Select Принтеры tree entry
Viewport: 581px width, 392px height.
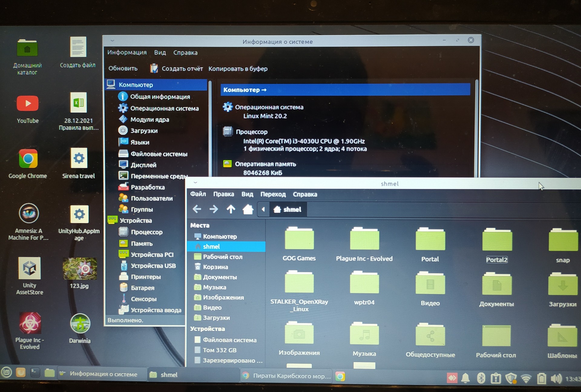tap(140, 277)
